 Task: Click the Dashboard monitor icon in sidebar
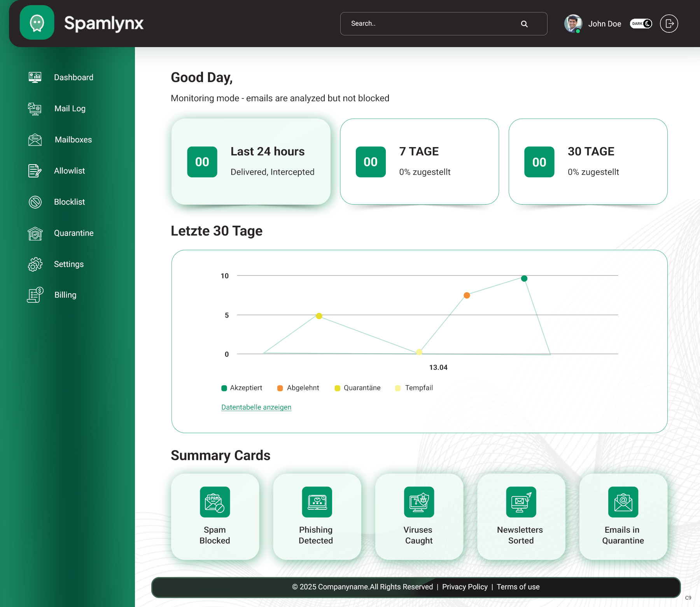(35, 77)
